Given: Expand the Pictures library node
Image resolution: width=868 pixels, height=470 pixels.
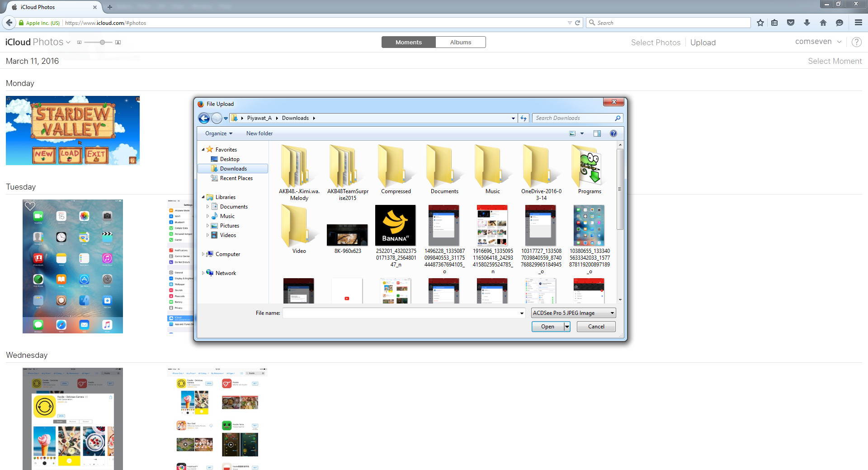Looking at the screenshot, I should tap(208, 226).
